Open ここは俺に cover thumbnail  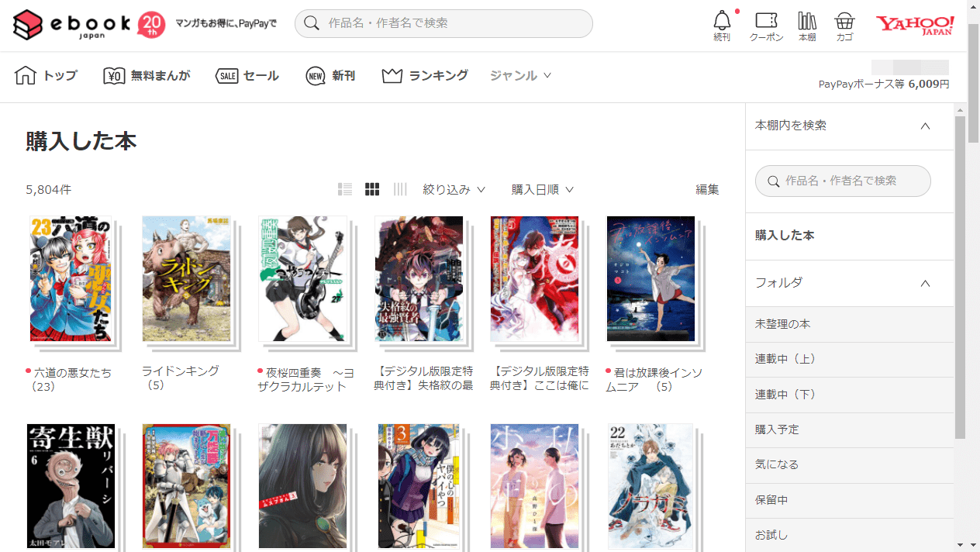click(x=534, y=279)
